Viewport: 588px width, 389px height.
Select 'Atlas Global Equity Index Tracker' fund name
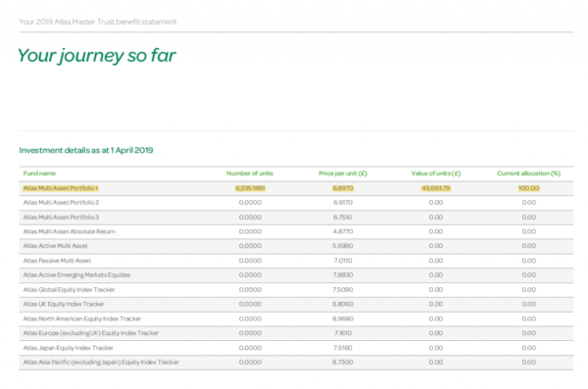pyautogui.click(x=69, y=290)
